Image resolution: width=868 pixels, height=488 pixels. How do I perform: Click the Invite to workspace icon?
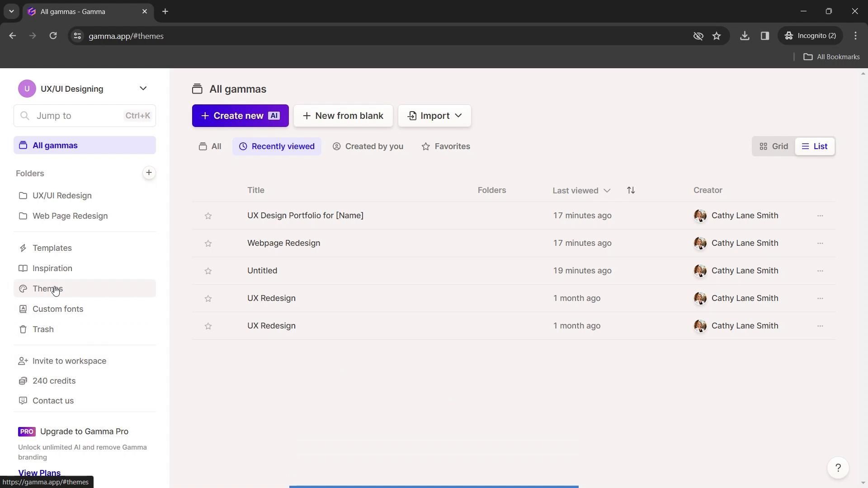(x=23, y=361)
